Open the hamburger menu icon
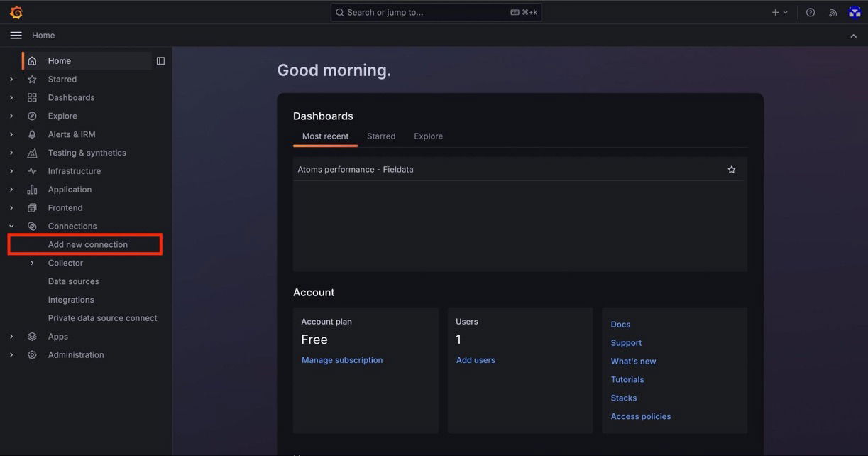 [16, 36]
